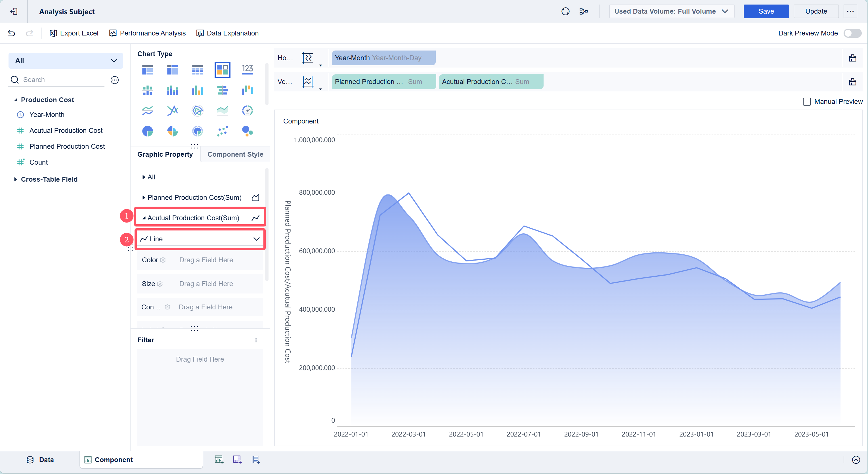
Task: Switch to the Component Style tab
Action: [x=235, y=154]
